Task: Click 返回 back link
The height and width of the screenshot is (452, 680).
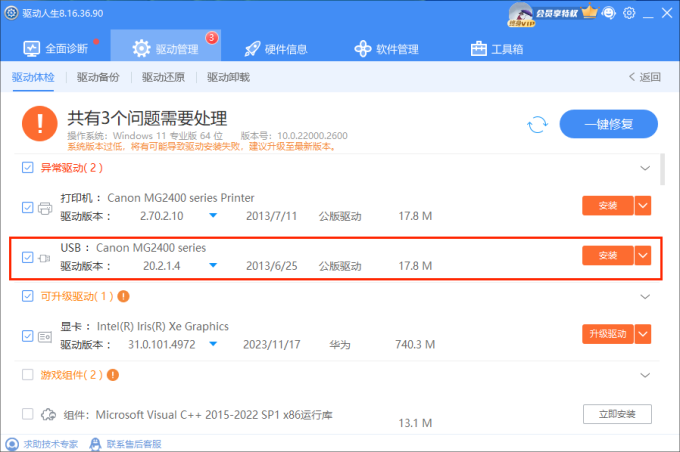Action: 645,77
